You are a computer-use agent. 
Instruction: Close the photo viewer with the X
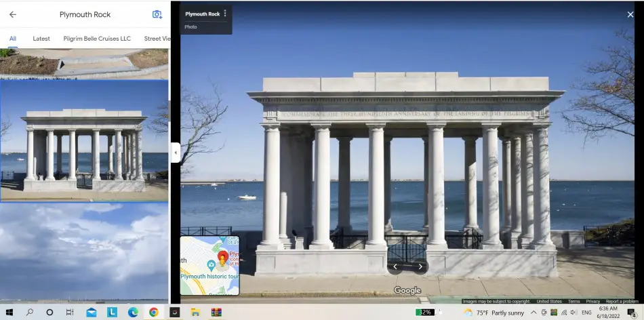pos(630,14)
